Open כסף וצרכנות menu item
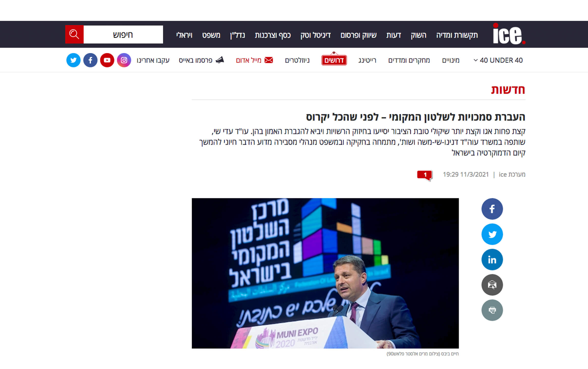Screen dimensions: 588x369 273,35
